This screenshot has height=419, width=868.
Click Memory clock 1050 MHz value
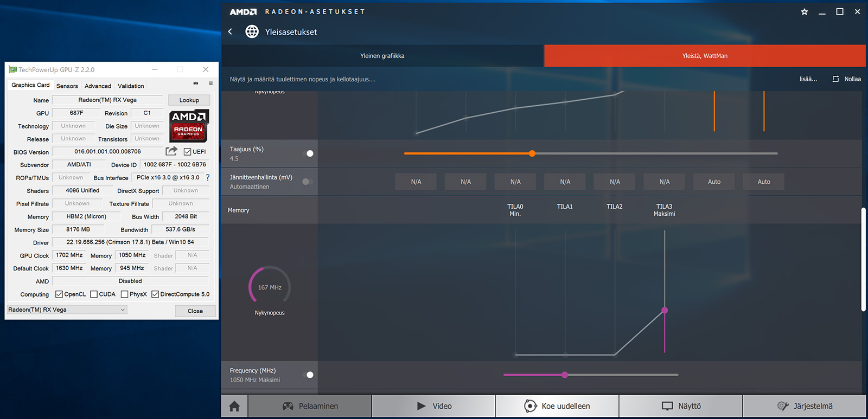pos(132,255)
